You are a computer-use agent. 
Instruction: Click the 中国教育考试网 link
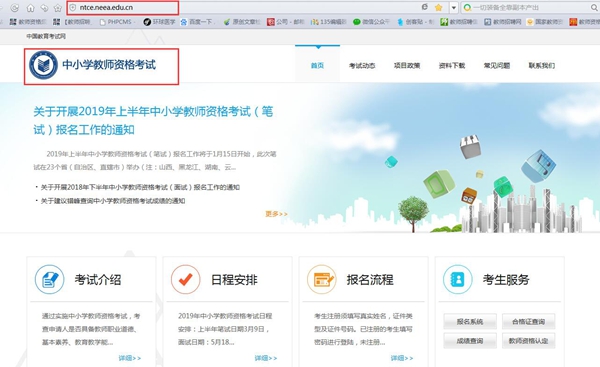point(46,36)
